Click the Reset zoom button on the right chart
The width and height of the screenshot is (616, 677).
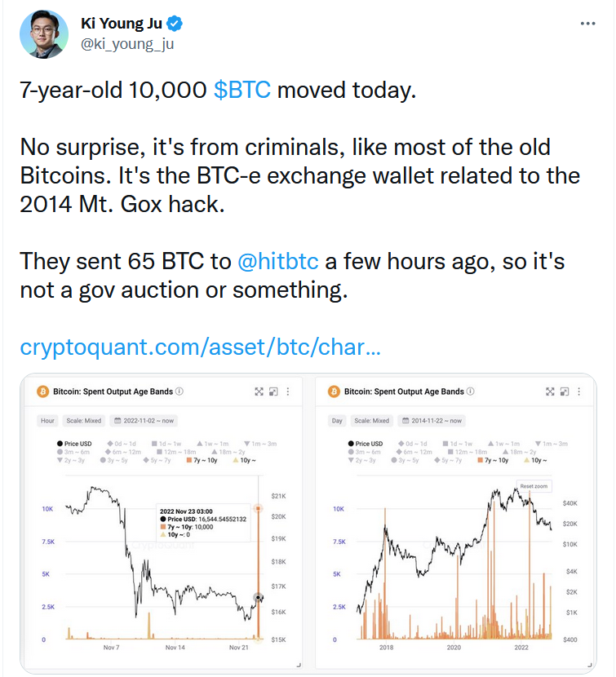coord(533,486)
